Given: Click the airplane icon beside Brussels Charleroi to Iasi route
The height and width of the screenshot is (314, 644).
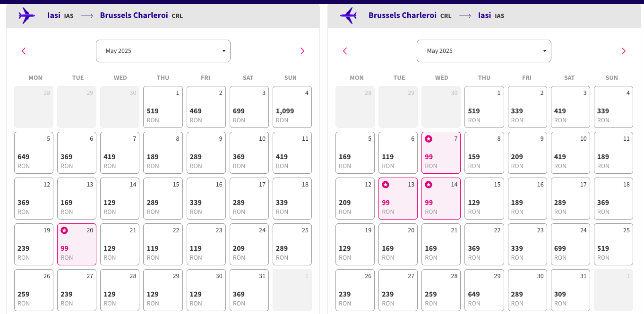Looking at the screenshot, I should (348, 16).
